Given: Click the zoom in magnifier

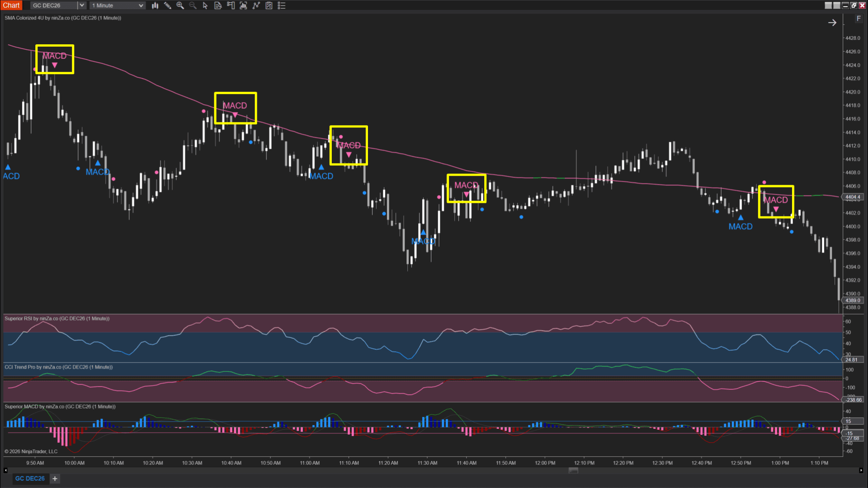Looking at the screenshot, I should pyautogui.click(x=180, y=5).
